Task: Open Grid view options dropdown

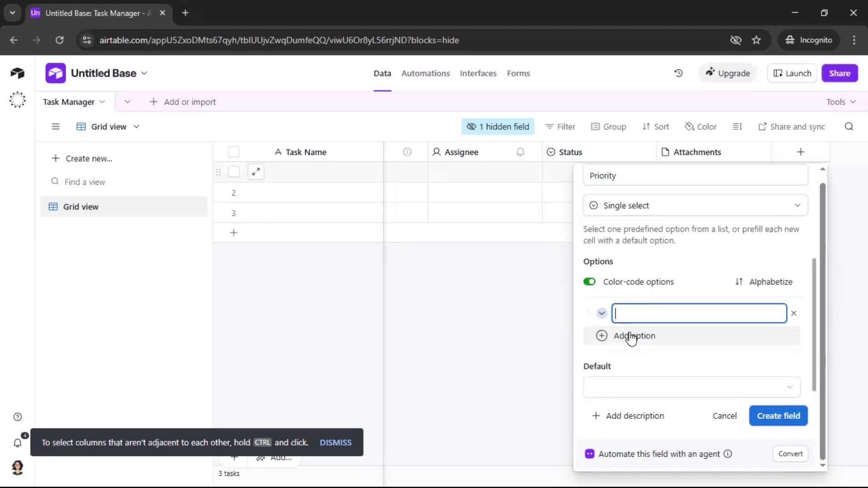Action: (136, 127)
